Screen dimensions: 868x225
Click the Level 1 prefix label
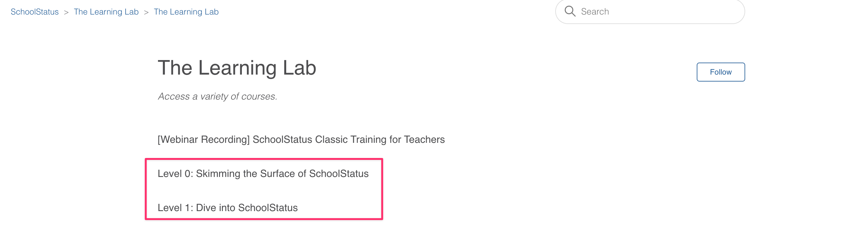[175, 208]
